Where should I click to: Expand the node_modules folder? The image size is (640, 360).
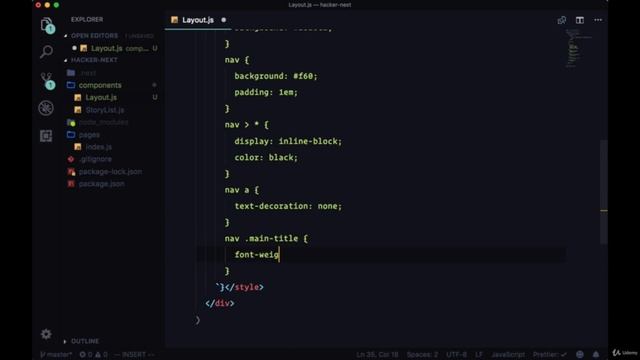click(103, 122)
